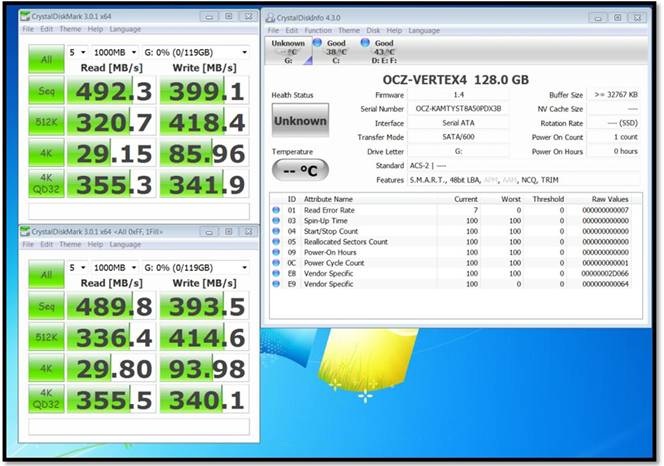Open File menu in top CrystalDiskMark window

pyautogui.click(x=28, y=29)
